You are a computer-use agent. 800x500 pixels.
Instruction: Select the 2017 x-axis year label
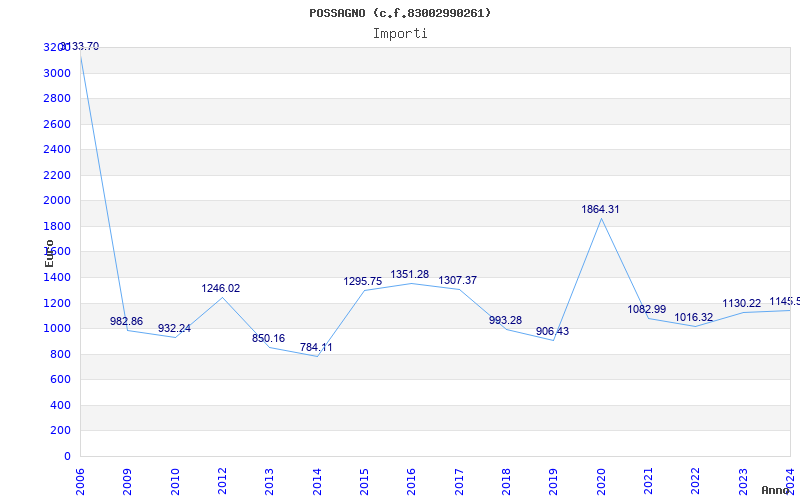coord(459,482)
